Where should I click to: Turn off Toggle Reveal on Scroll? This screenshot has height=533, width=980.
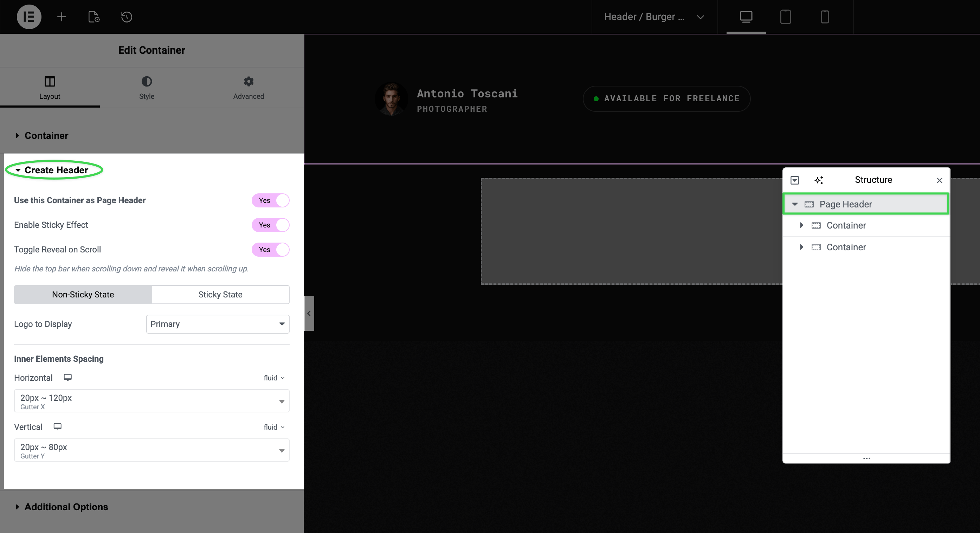tap(270, 250)
